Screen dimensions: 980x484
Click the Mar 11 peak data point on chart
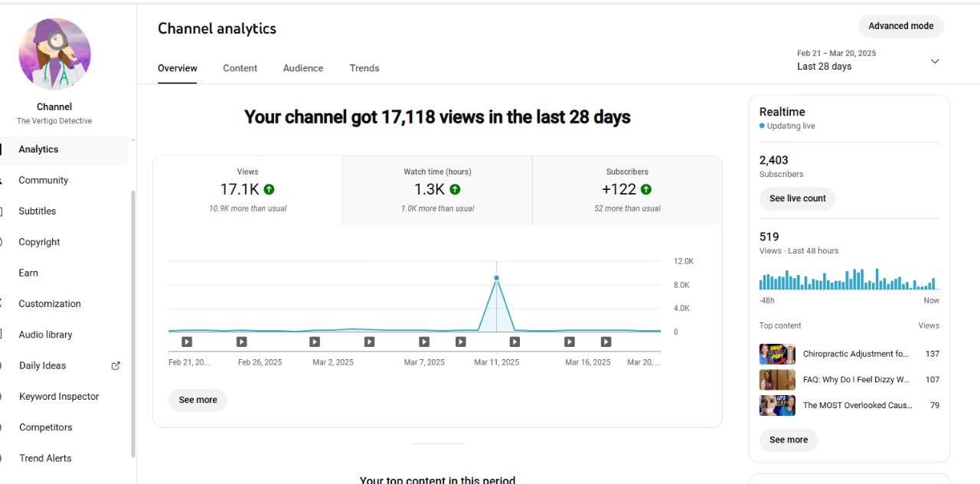click(x=496, y=278)
